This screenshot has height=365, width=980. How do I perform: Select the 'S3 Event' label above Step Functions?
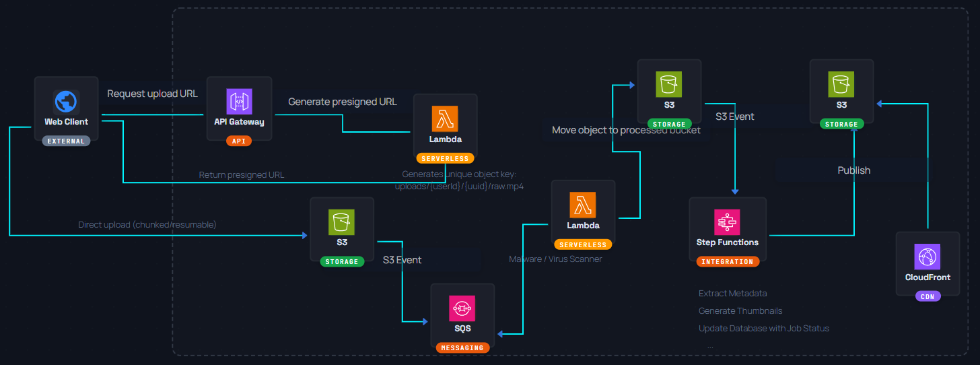(734, 117)
